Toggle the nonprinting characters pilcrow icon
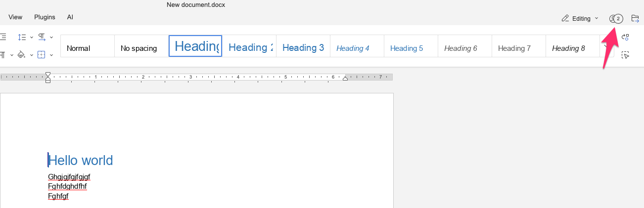 point(2,54)
